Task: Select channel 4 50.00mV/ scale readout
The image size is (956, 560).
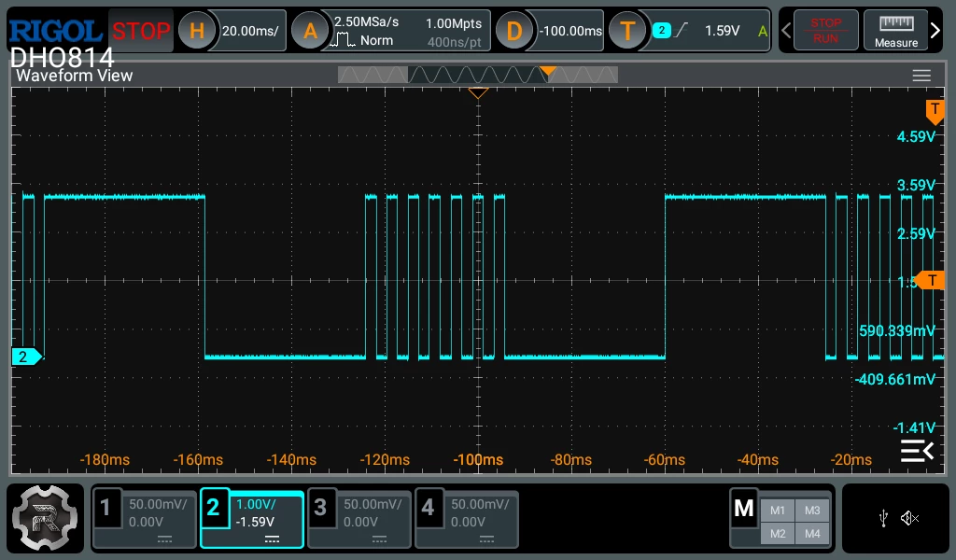Action: 480,504
